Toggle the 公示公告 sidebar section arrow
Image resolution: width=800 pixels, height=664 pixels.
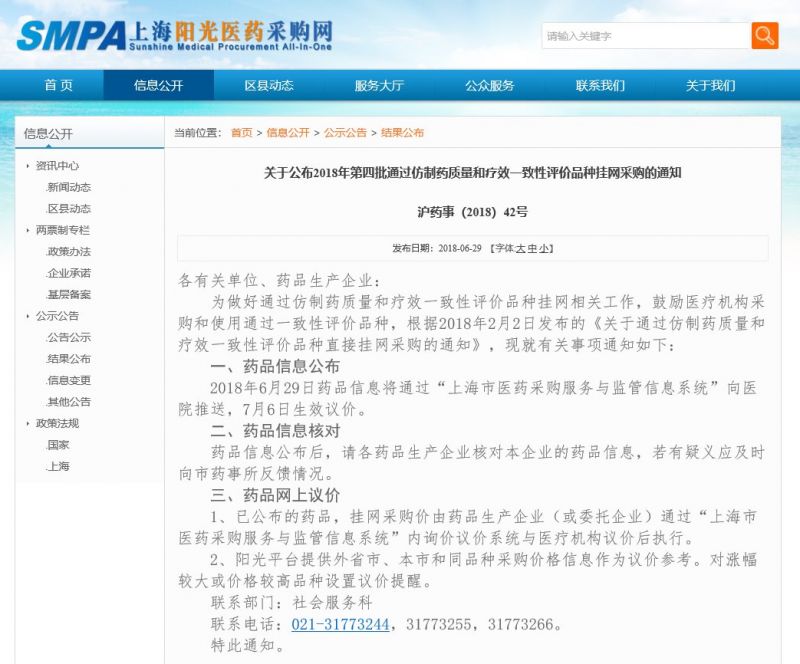pos(28,316)
